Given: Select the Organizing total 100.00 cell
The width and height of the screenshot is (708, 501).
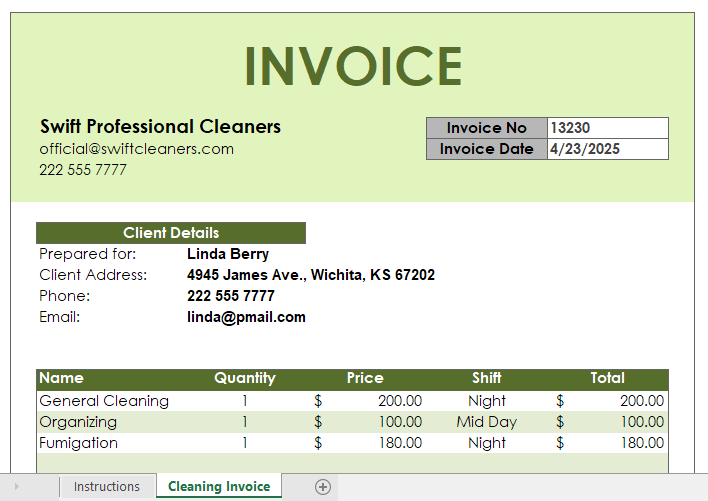Looking at the screenshot, I should 608,422.
